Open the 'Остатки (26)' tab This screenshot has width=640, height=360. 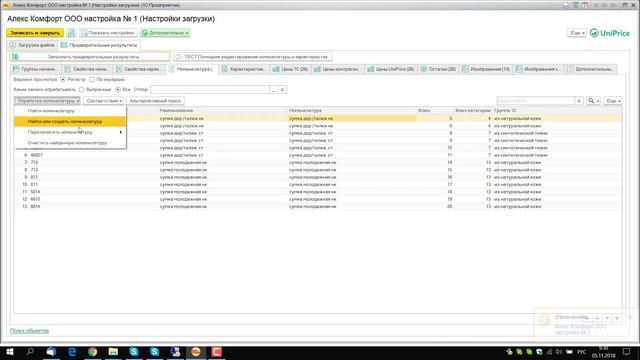[438, 69]
